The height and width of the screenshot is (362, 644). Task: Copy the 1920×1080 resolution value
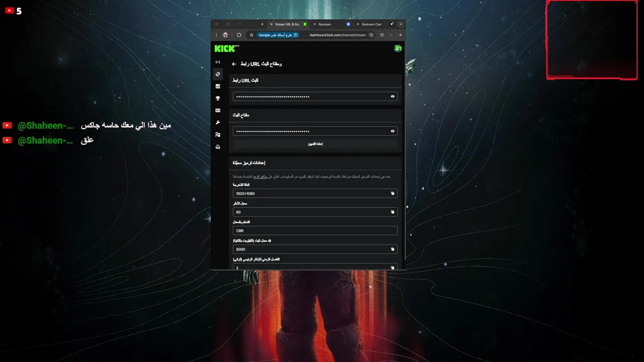click(392, 194)
